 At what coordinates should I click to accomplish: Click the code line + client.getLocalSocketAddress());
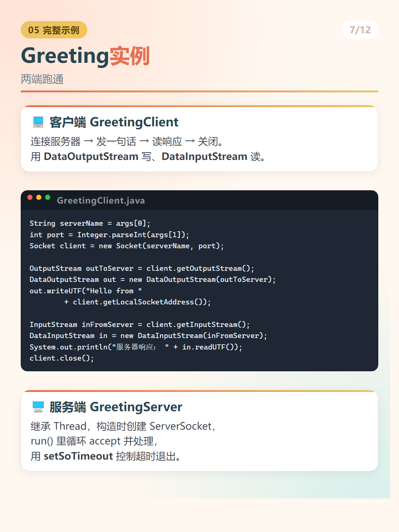pyautogui.click(x=137, y=302)
